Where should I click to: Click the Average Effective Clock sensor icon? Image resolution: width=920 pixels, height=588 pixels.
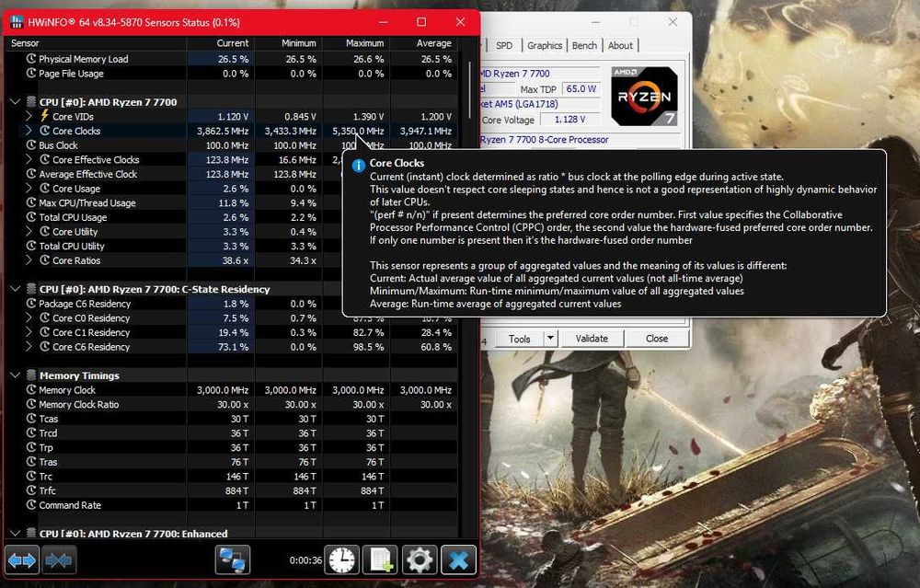[31, 174]
